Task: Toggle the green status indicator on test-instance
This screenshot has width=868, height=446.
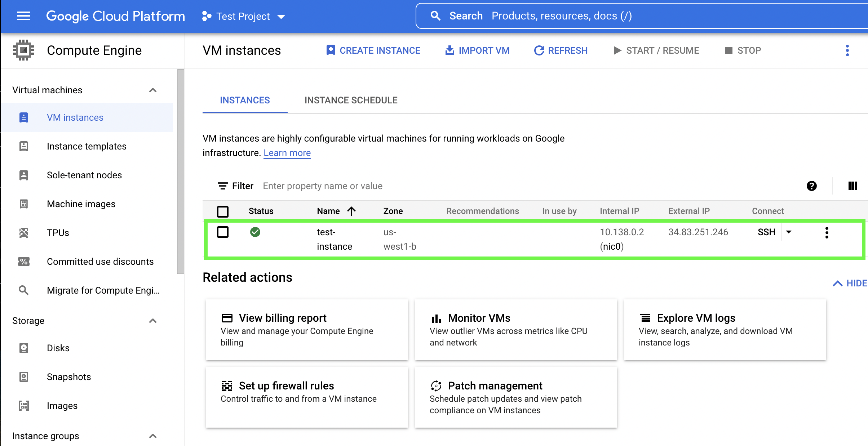Action: pyautogui.click(x=255, y=232)
